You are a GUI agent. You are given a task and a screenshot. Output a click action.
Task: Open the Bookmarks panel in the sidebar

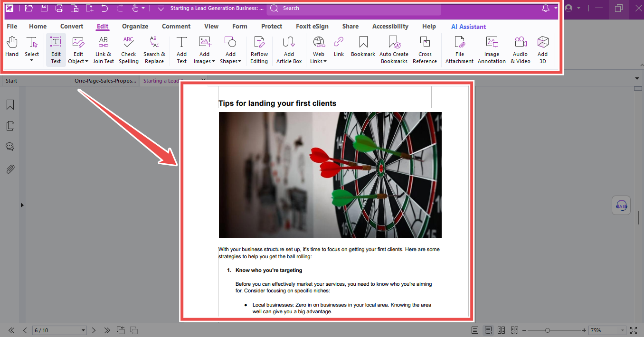tap(9, 104)
